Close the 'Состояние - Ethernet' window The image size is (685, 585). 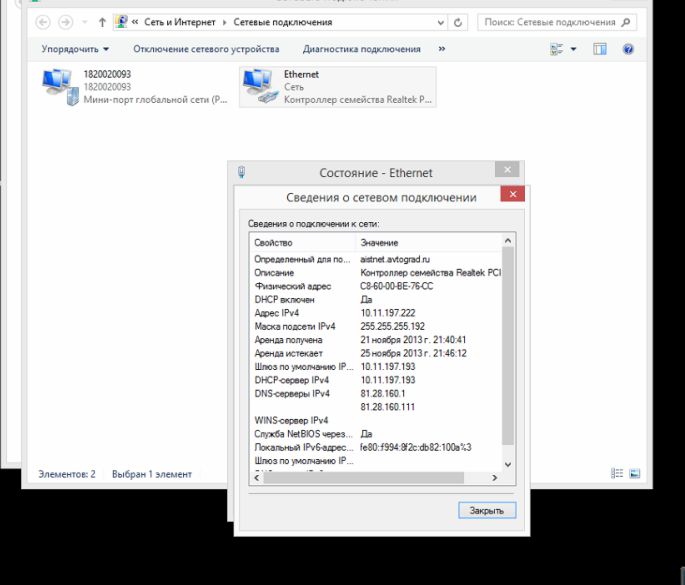click(x=507, y=170)
